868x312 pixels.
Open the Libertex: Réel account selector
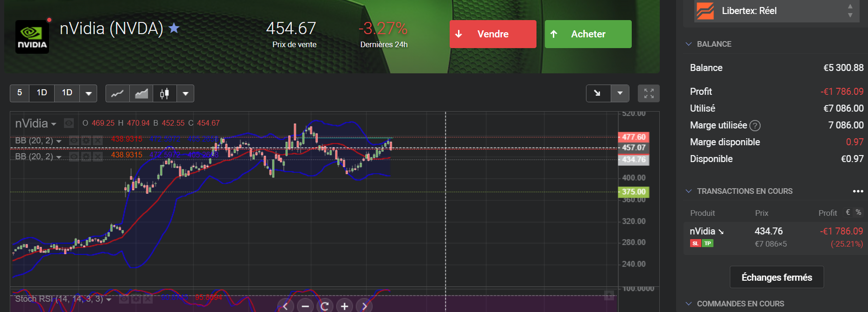[776, 11]
